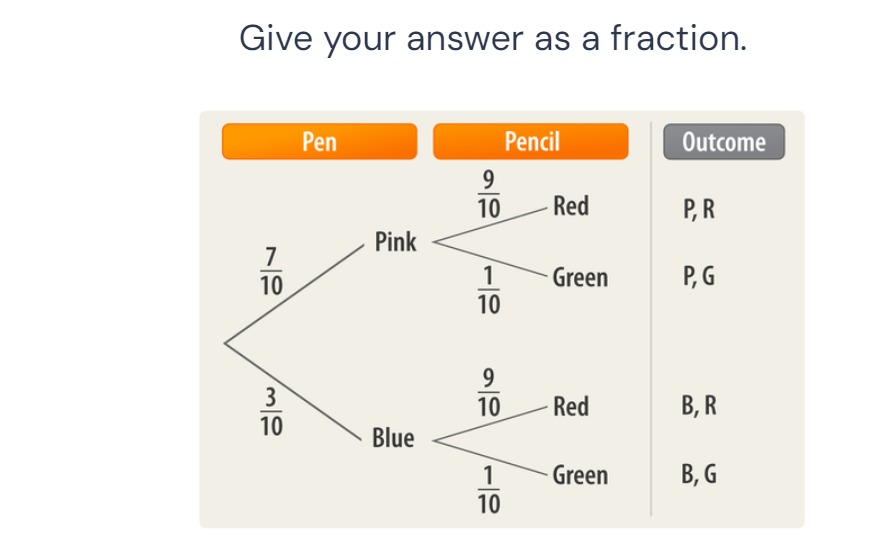This screenshot has height=554, width=889.
Task: Click the 'Give your answer as a fraction' text
Action: 493,39
